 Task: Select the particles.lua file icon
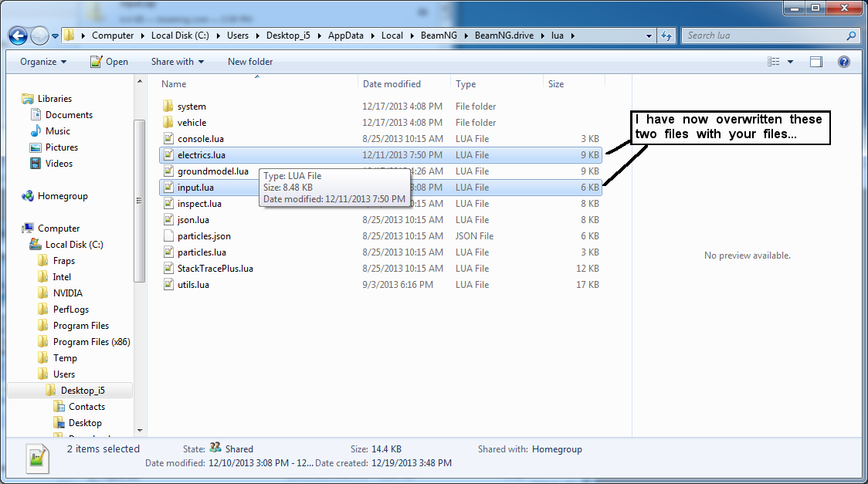[168, 252]
